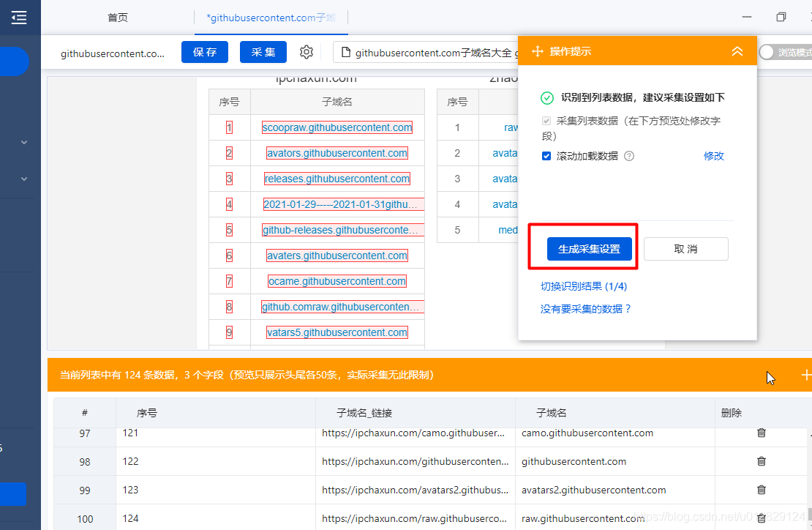Click the 采集 button
This screenshot has width=812, height=530.
263,52
